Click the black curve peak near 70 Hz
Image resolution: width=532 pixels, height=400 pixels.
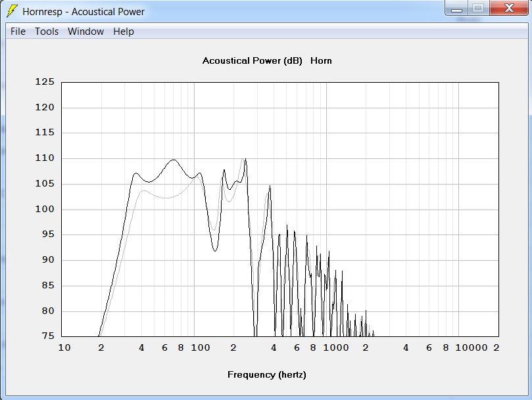click(174, 160)
